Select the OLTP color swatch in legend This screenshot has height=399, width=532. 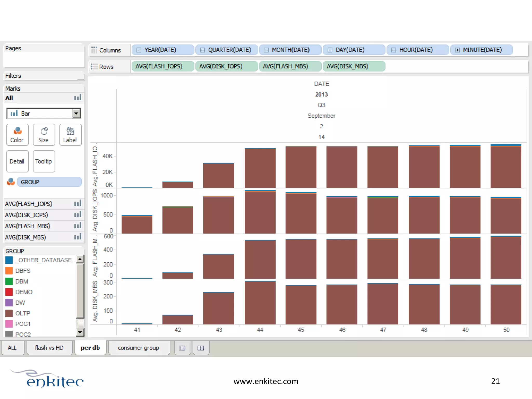click(9, 313)
